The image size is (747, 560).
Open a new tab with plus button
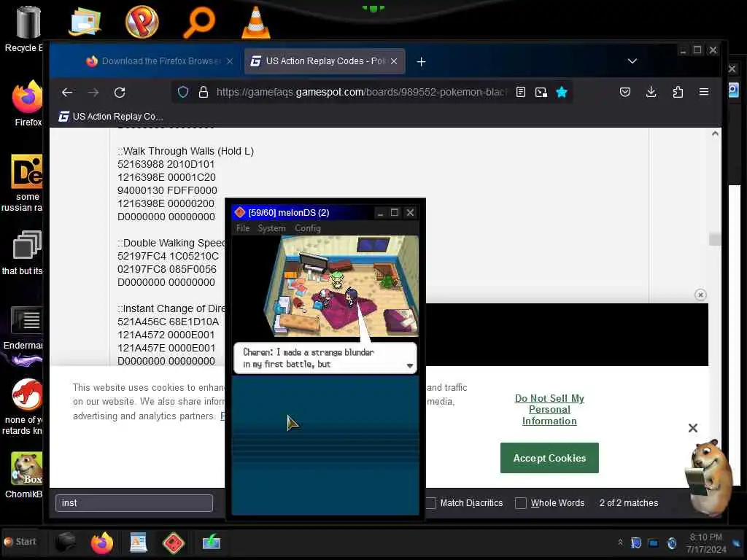(421, 61)
